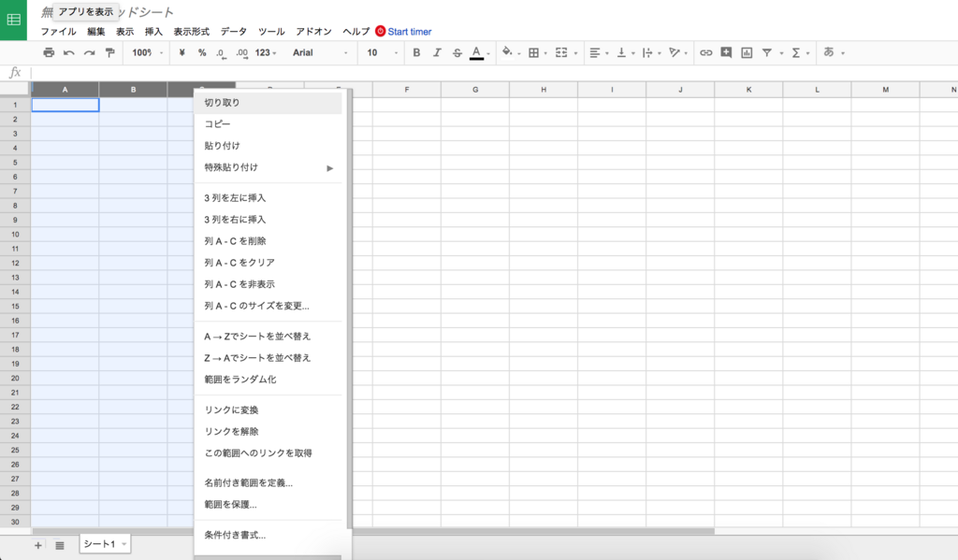Select 3 列を左に挿入
This screenshot has width=958, height=560.
(268, 198)
